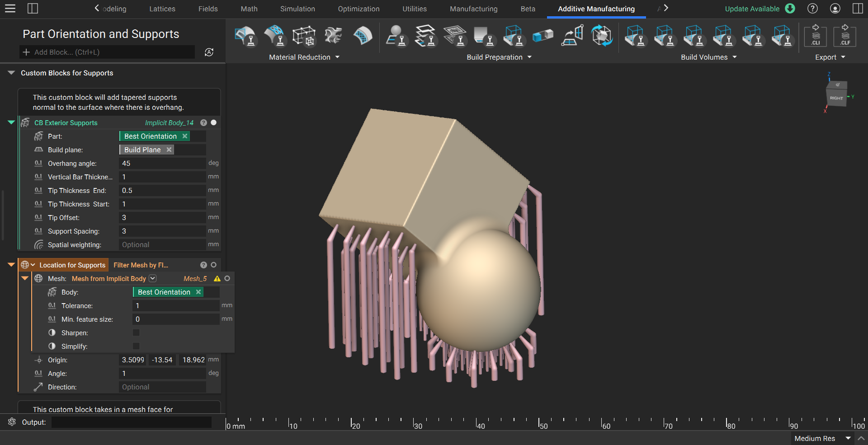Collapse the Mesh input row

coord(25,278)
